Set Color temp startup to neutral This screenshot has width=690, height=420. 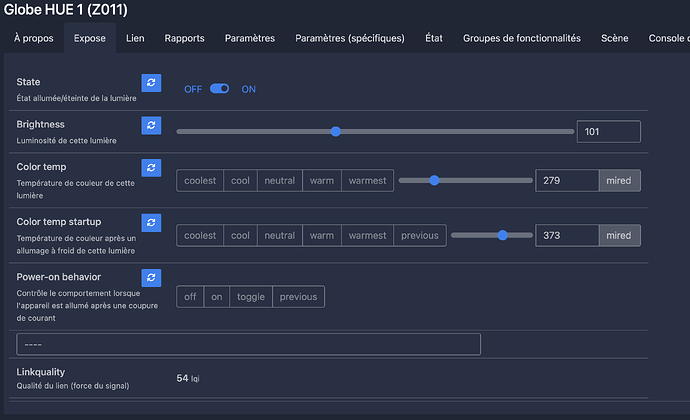click(280, 236)
